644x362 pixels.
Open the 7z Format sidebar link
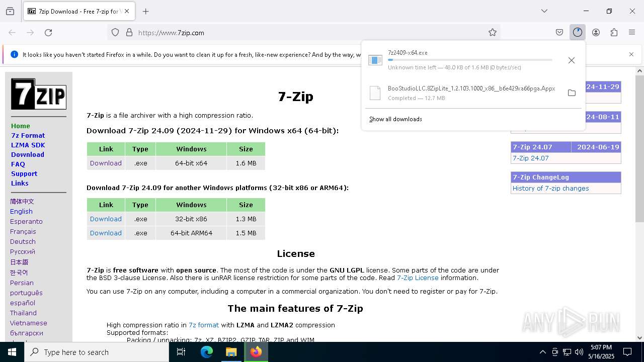pos(28,135)
